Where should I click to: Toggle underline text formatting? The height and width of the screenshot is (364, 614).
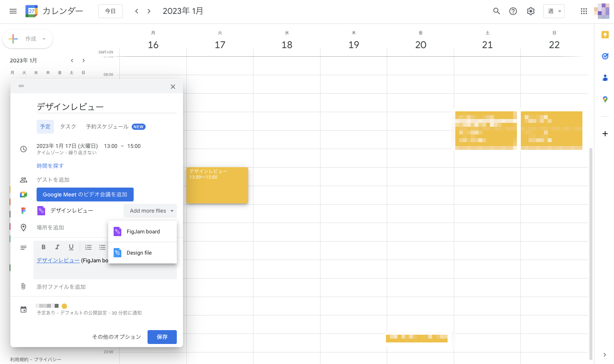click(71, 247)
